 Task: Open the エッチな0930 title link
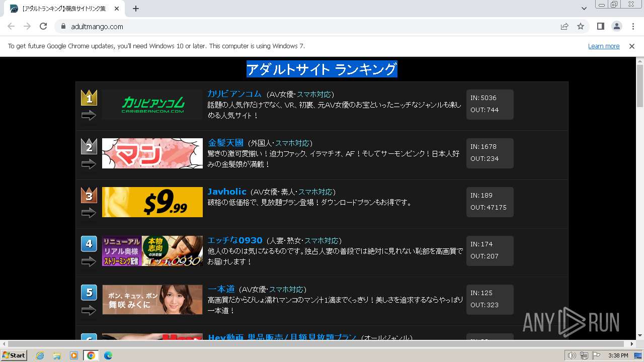(235, 240)
